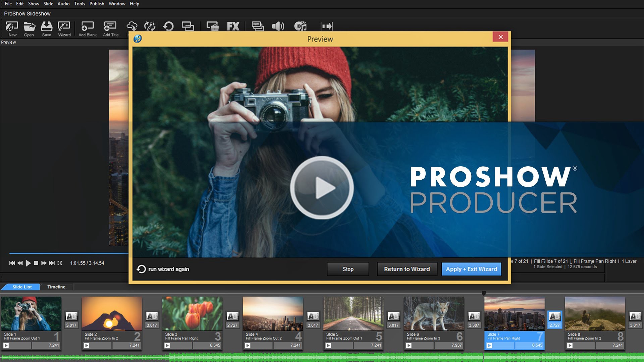
Task: Click the circular revert arrow icon
Action: coord(169,26)
